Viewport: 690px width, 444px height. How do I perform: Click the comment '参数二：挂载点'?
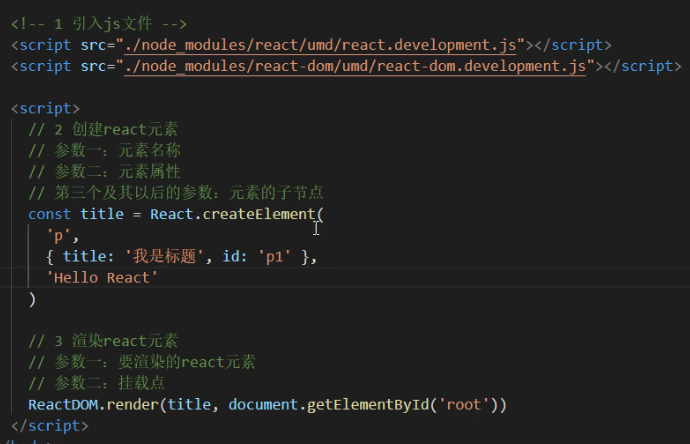97,383
